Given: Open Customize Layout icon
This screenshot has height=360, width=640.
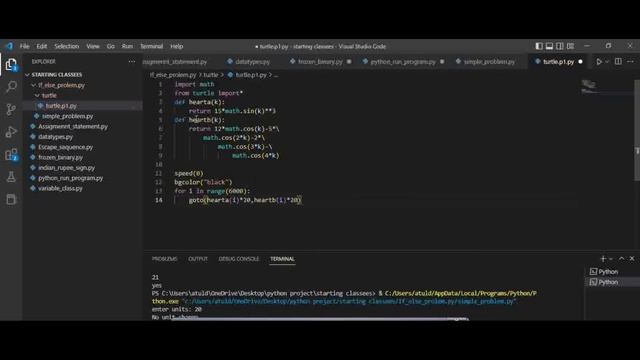Looking at the screenshot, I should tap(570, 46).
